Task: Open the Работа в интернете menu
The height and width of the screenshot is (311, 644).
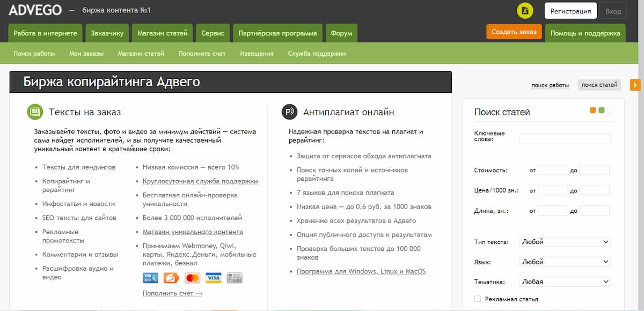Action: tap(45, 33)
